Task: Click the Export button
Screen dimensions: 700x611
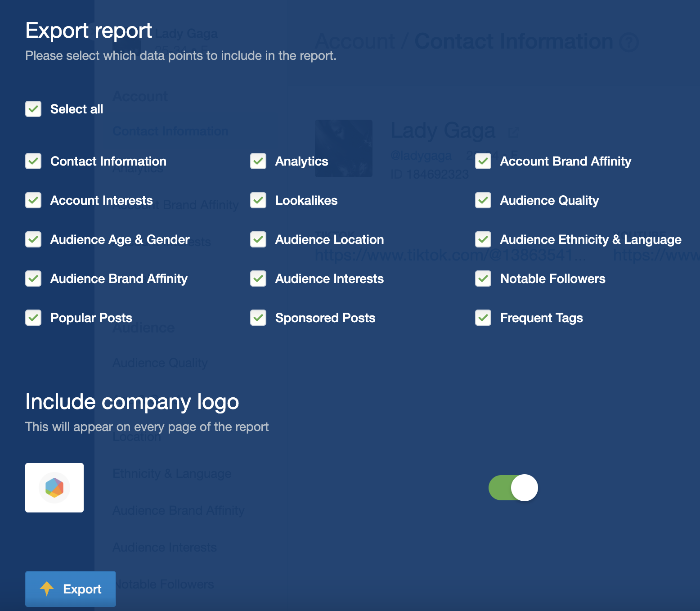Action: click(x=71, y=589)
